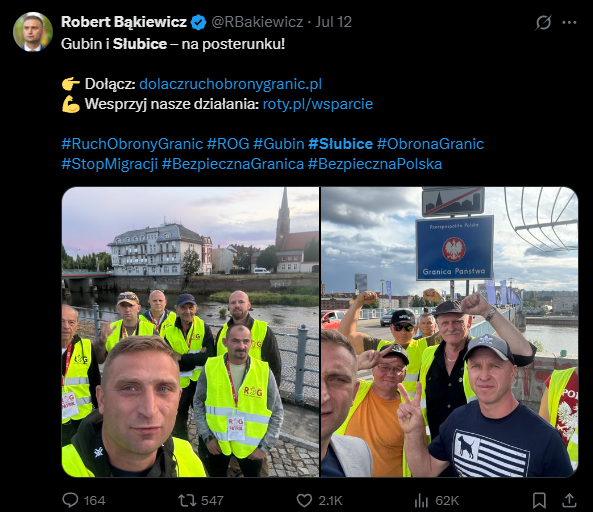Image resolution: width=593 pixels, height=512 pixels.
Task: Open the reply comment icon
Action: 70,500
